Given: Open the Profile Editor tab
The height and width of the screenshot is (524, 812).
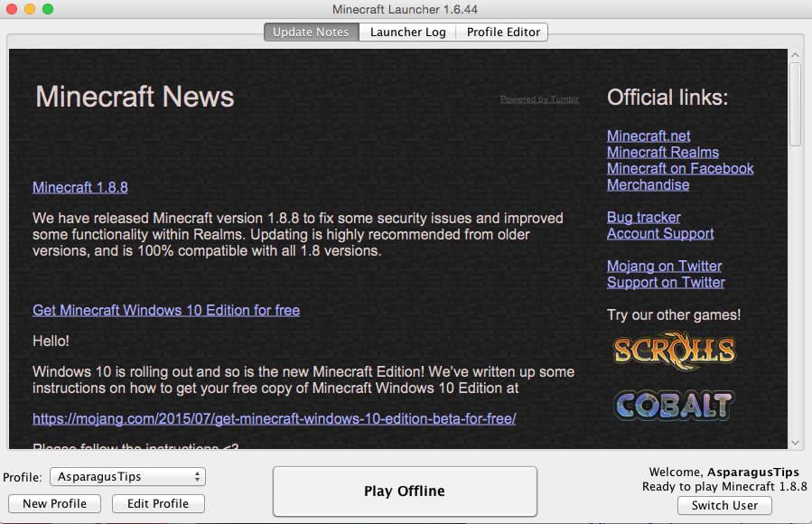Looking at the screenshot, I should click(503, 33).
